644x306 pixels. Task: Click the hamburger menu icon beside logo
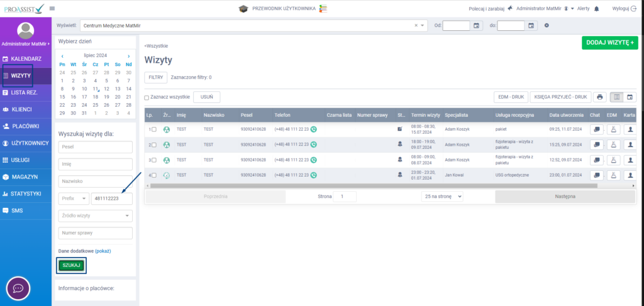coord(52,8)
